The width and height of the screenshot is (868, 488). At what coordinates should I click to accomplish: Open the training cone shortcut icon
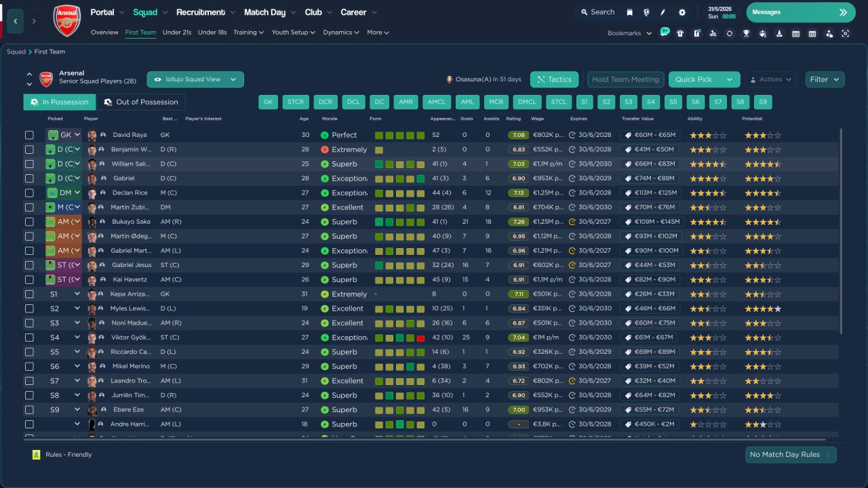(x=779, y=33)
